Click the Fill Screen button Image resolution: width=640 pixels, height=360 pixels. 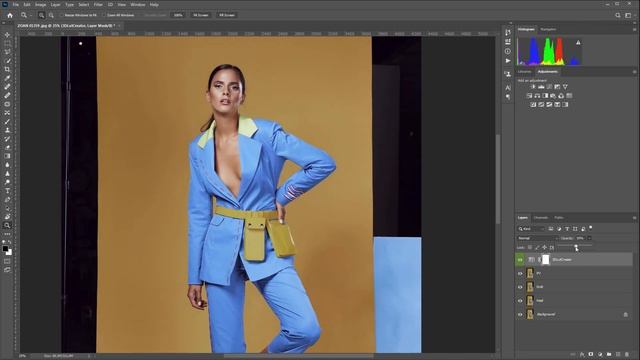click(x=227, y=15)
